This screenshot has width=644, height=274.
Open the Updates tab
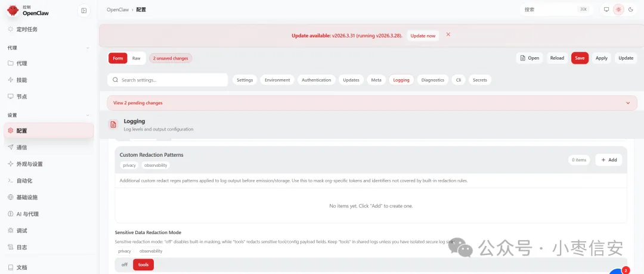pyautogui.click(x=351, y=80)
